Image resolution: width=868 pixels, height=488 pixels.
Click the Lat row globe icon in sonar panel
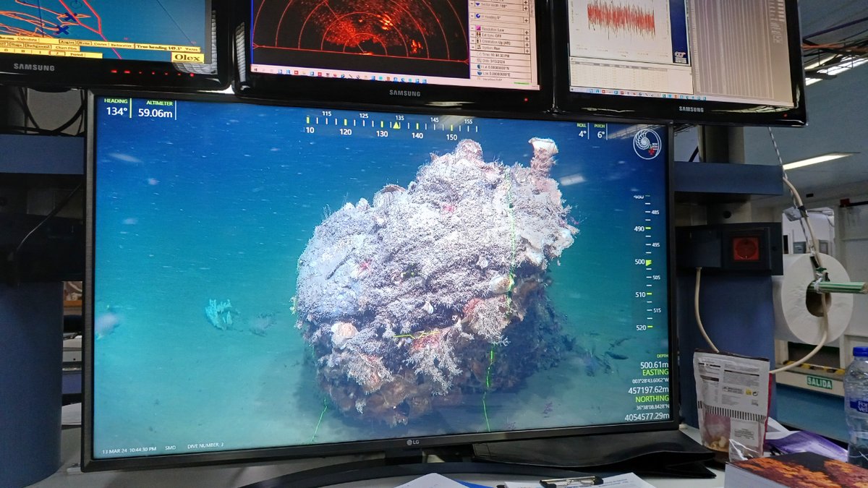tap(479, 67)
